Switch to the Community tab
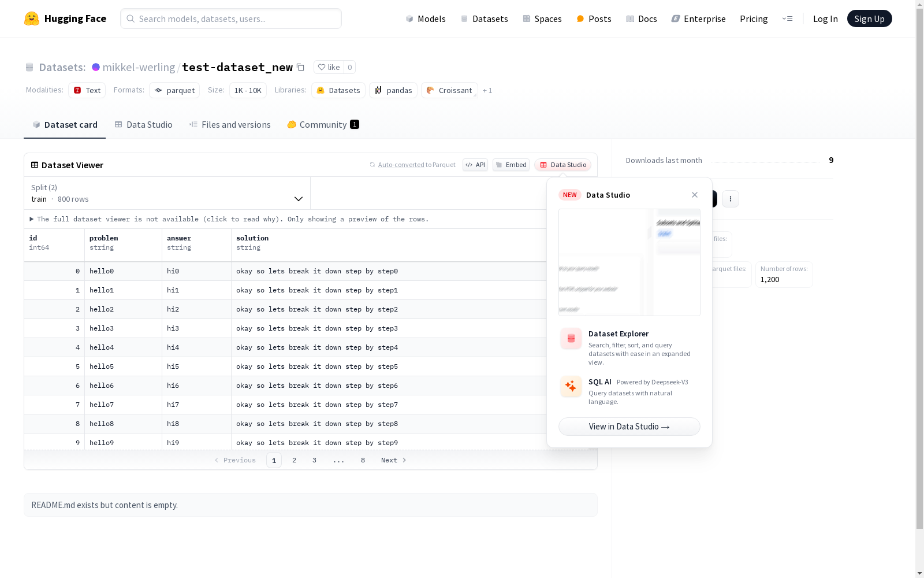The image size is (924, 578). point(323,125)
